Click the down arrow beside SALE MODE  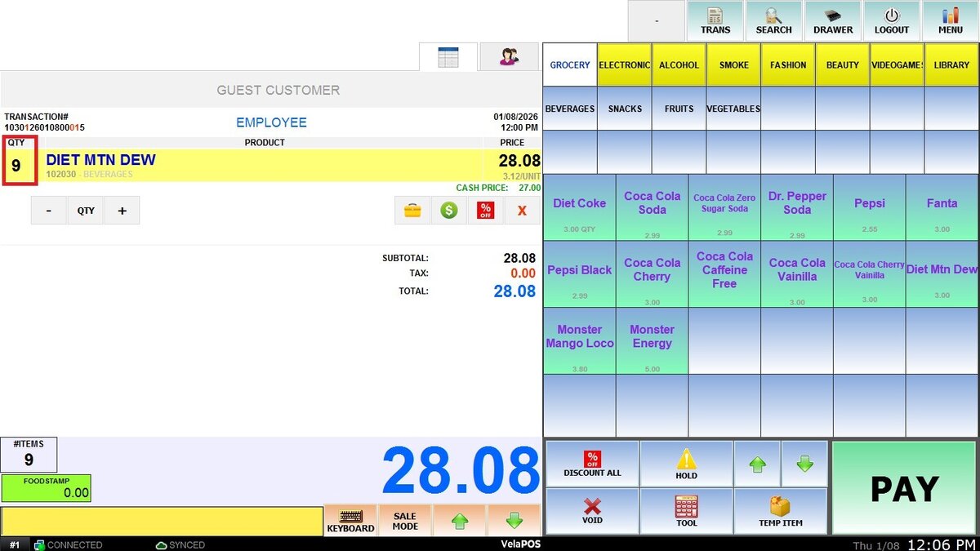514,521
